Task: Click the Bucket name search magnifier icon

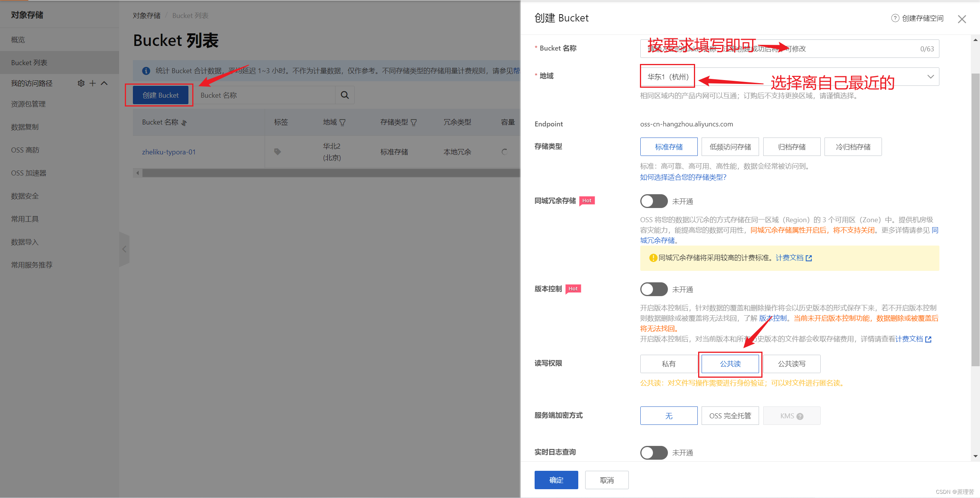Action: 345,95
